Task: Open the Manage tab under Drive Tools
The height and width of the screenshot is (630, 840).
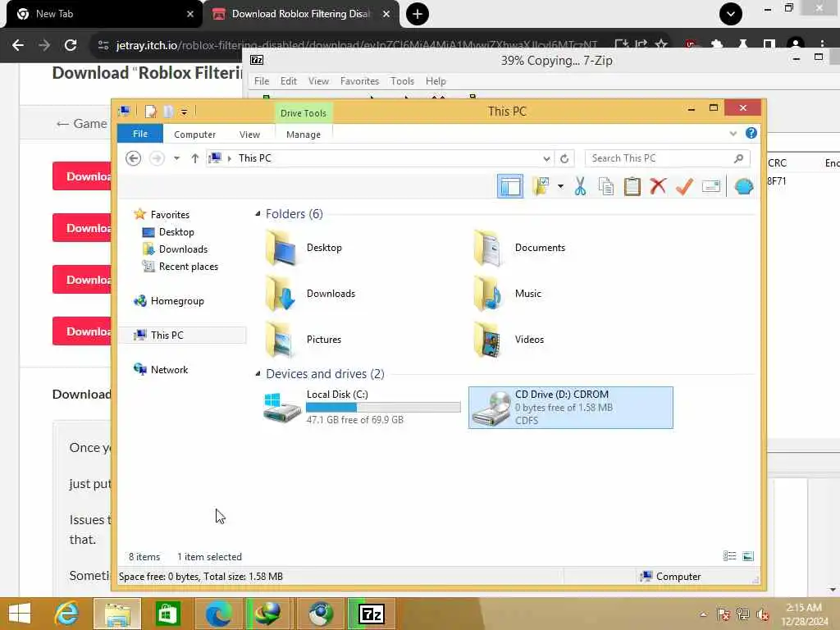Action: [304, 135]
